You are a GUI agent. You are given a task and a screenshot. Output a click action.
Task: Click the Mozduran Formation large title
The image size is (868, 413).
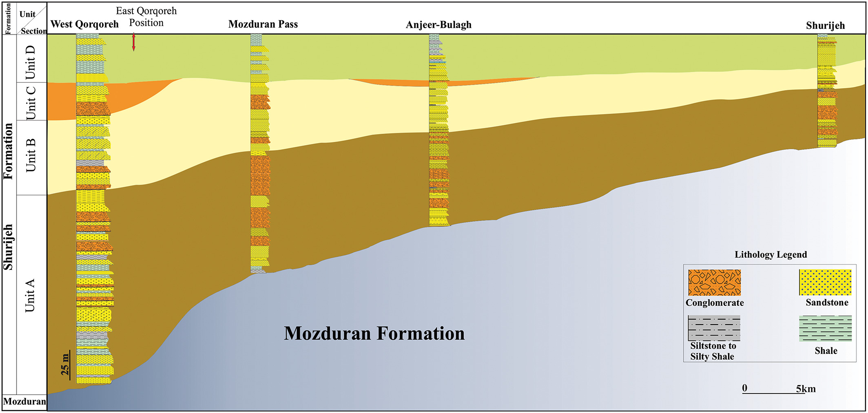(374, 333)
